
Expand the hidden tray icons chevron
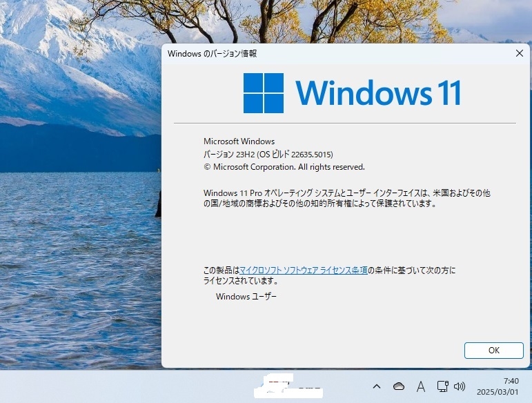point(377,386)
